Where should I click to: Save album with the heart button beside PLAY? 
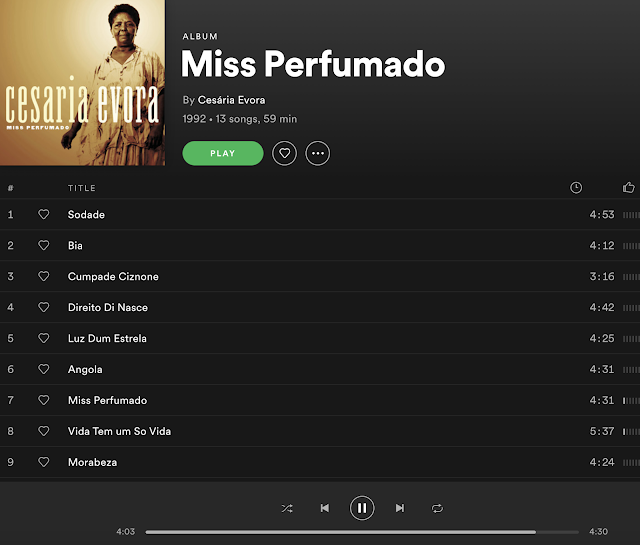click(x=284, y=153)
